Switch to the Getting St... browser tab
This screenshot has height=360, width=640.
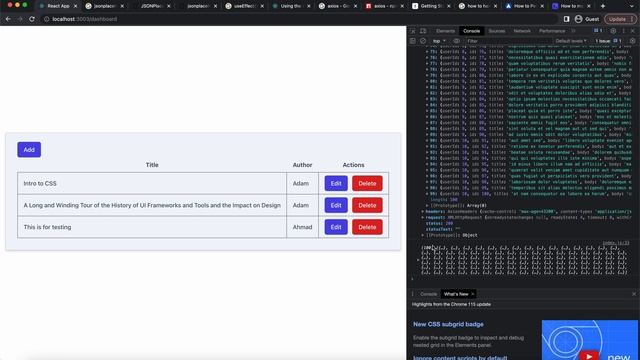431,6
